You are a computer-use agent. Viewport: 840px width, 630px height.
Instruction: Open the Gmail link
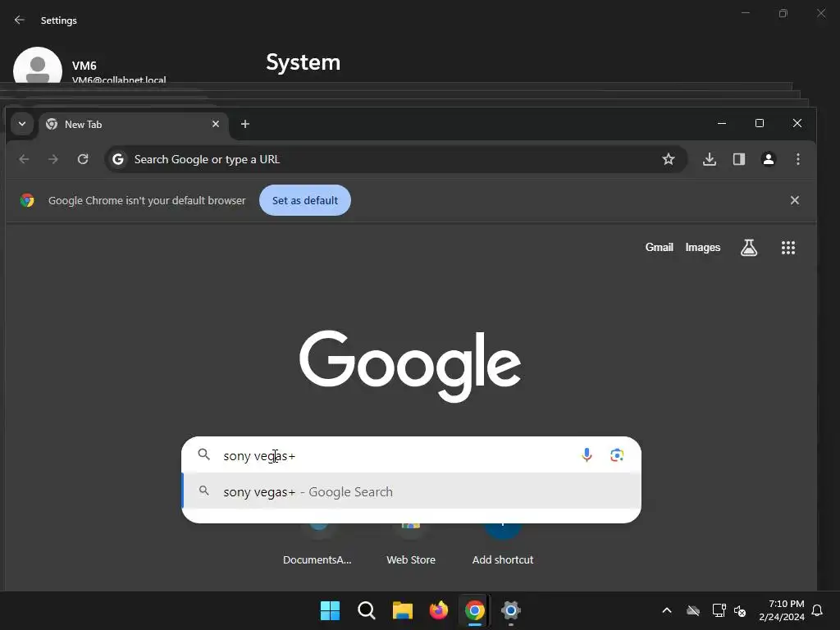pyautogui.click(x=659, y=248)
